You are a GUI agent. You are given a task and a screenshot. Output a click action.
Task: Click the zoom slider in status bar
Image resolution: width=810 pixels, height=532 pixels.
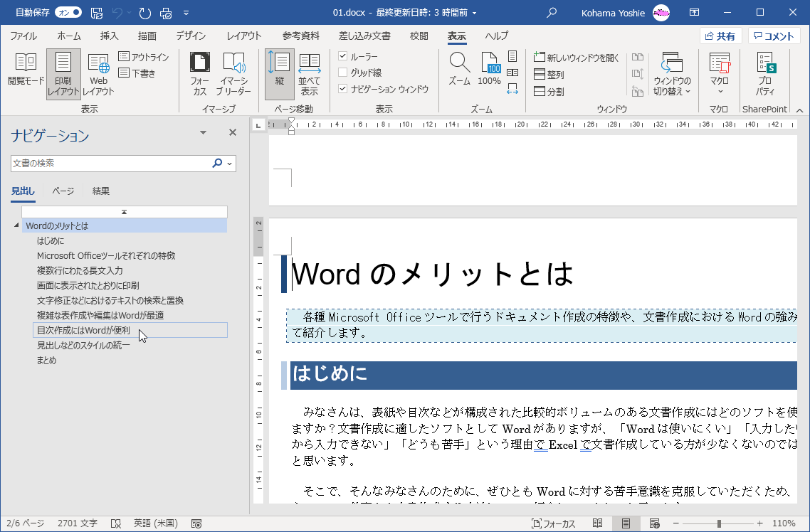[718, 523]
